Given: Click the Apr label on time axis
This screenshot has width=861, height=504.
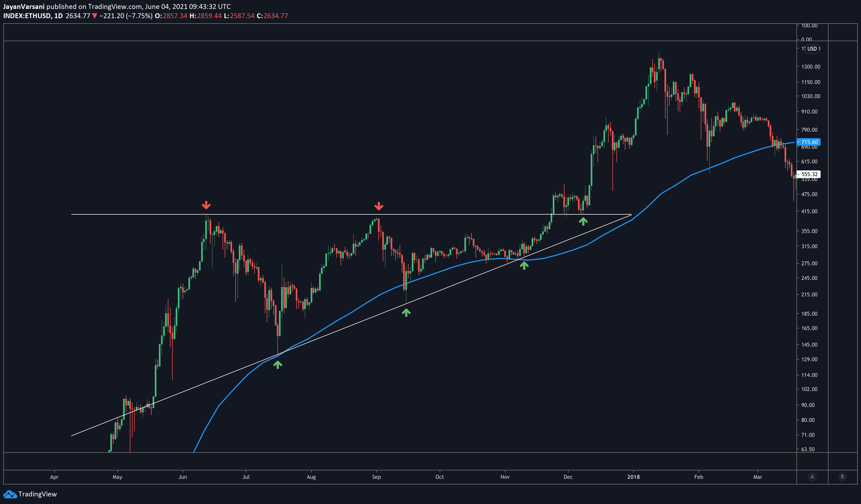Looking at the screenshot, I should coord(54,477).
